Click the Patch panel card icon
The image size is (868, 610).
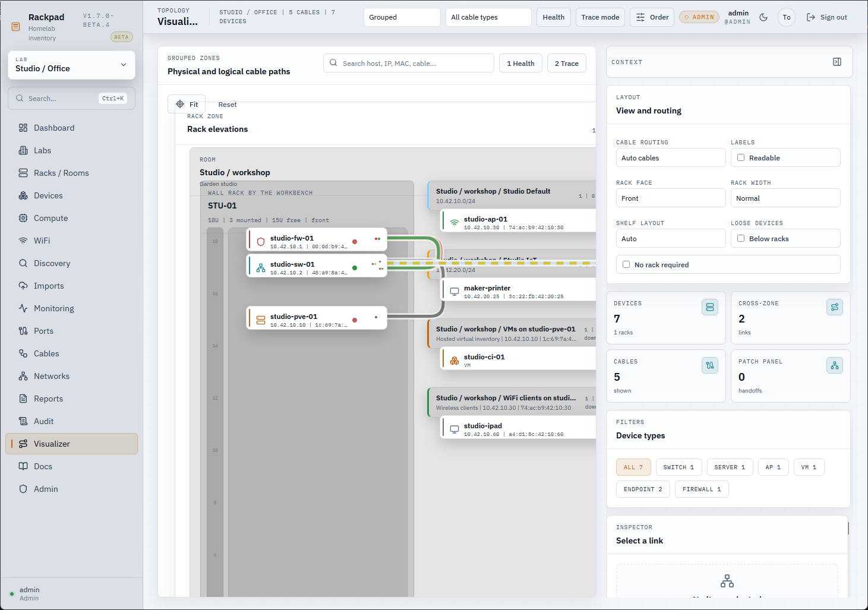(835, 365)
